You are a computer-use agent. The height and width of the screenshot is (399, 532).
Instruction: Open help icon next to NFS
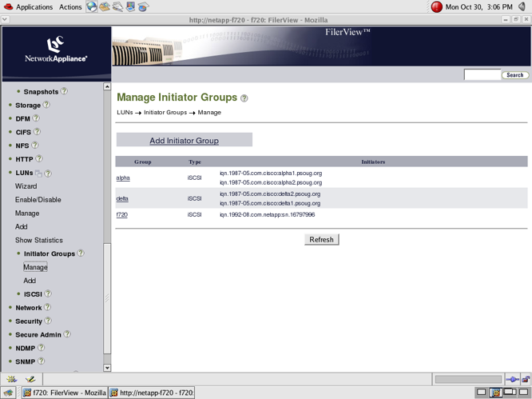tap(34, 145)
